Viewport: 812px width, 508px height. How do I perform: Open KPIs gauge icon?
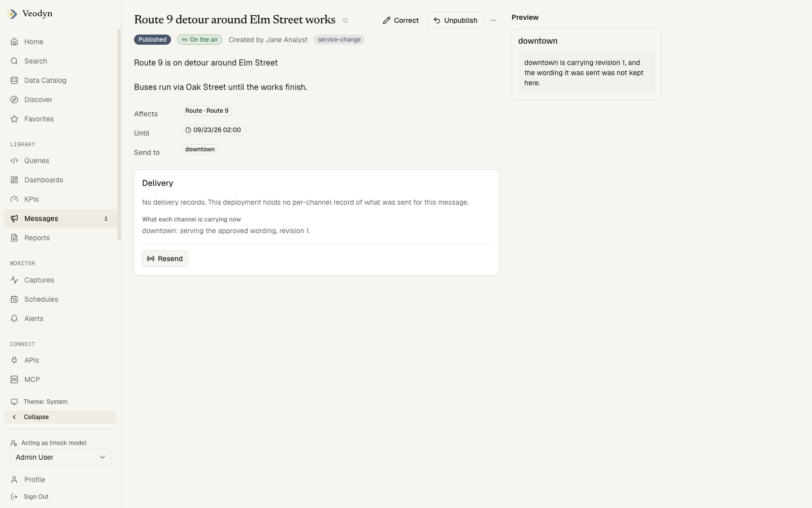click(x=14, y=199)
